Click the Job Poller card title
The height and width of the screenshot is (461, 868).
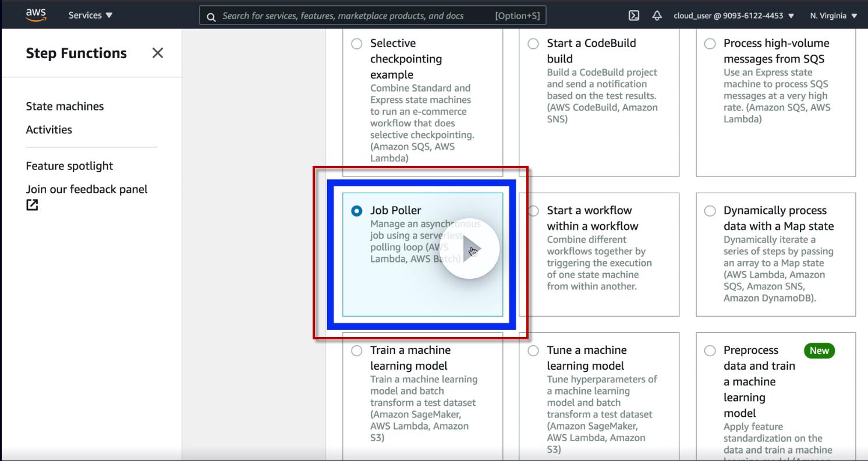click(x=395, y=210)
